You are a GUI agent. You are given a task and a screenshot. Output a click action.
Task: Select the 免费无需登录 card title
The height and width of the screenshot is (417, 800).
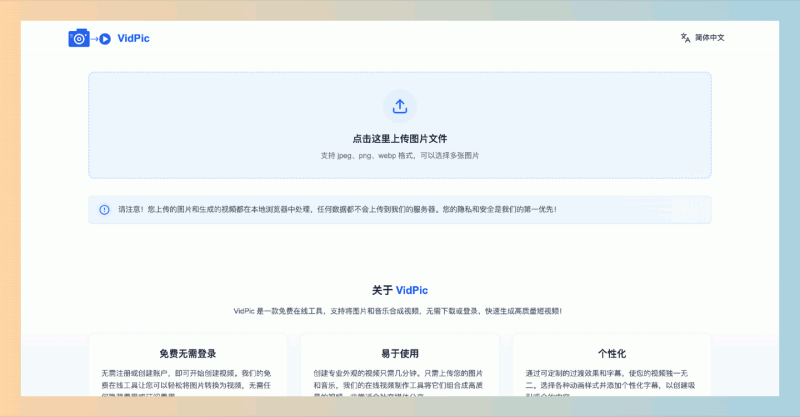pyautogui.click(x=188, y=354)
